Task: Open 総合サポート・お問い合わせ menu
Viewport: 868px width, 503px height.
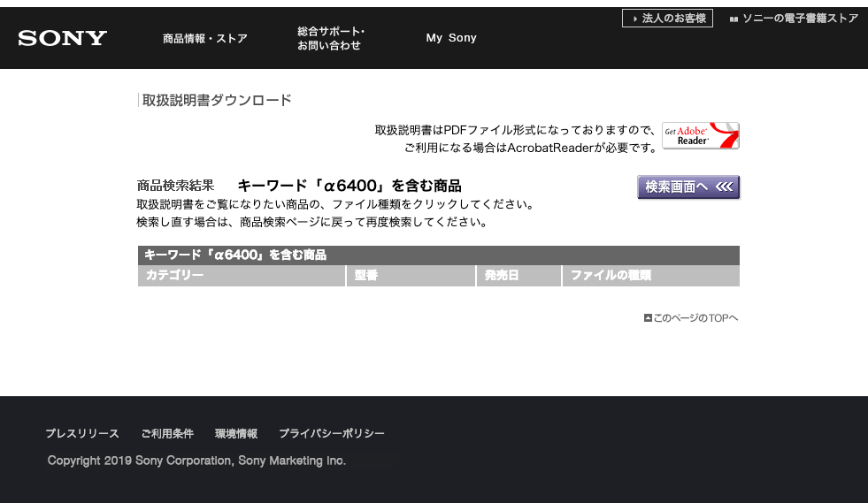Action: 331,38
